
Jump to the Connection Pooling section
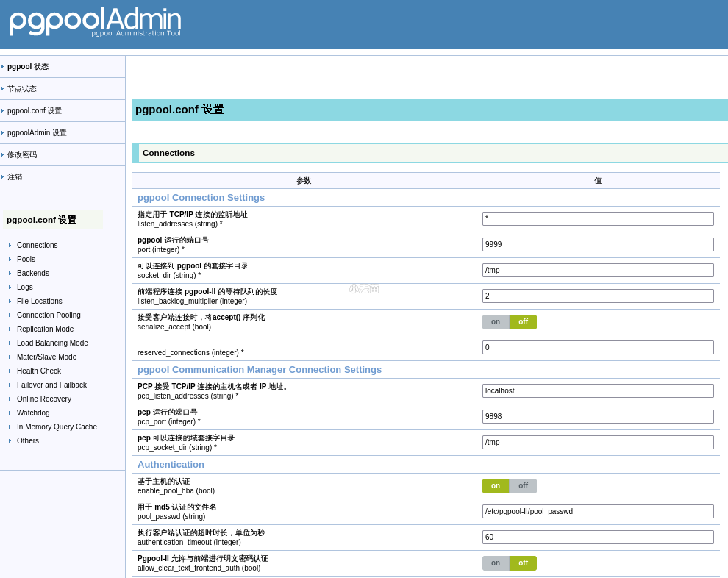49,315
